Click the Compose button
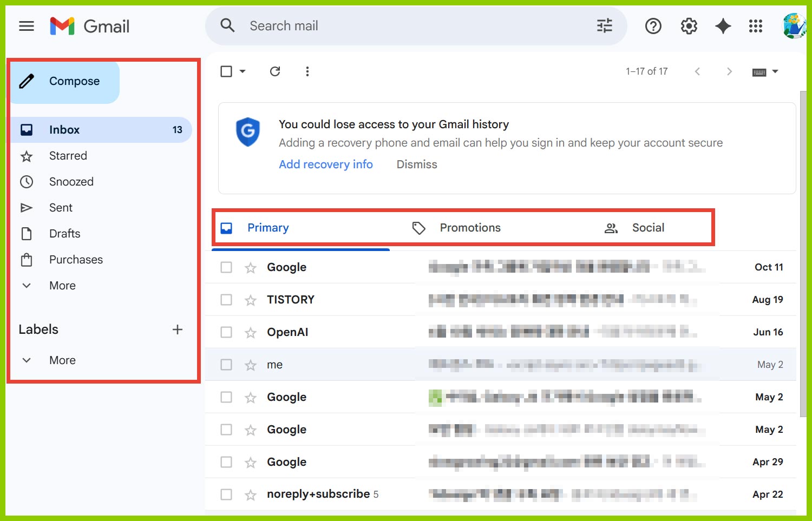Image resolution: width=812 pixels, height=521 pixels. [x=65, y=81]
